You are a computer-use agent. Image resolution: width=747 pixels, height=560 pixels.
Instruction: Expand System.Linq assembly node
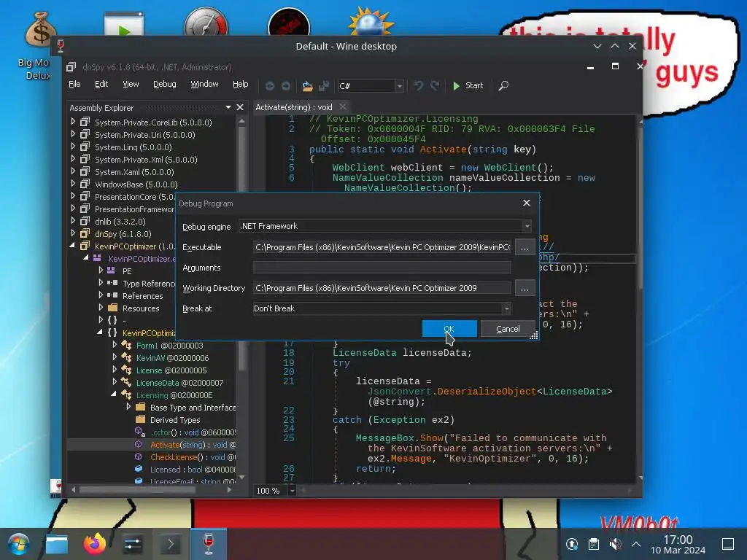pyautogui.click(x=73, y=147)
